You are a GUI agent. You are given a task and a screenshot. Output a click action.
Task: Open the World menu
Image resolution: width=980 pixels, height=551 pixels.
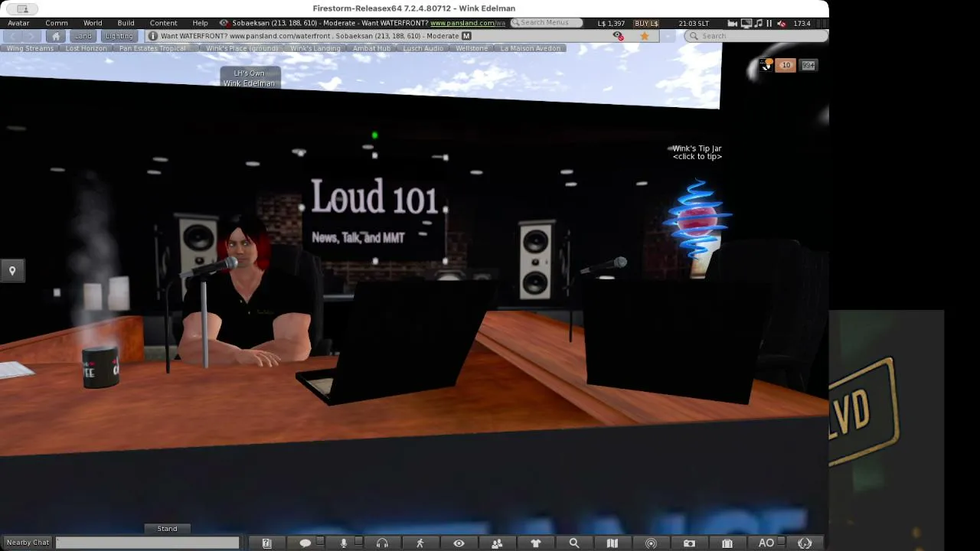pyautogui.click(x=93, y=23)
